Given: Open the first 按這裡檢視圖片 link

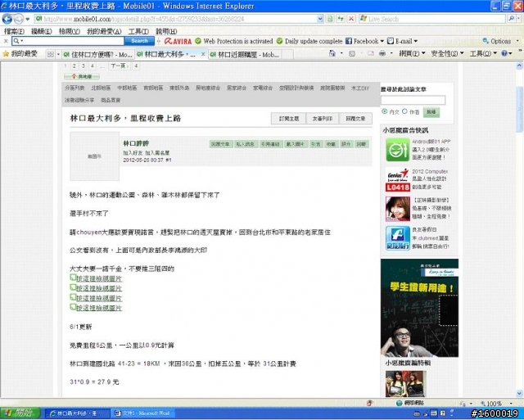Looking at the screenshot, I should pyautogui.click(x=99, y=278).
